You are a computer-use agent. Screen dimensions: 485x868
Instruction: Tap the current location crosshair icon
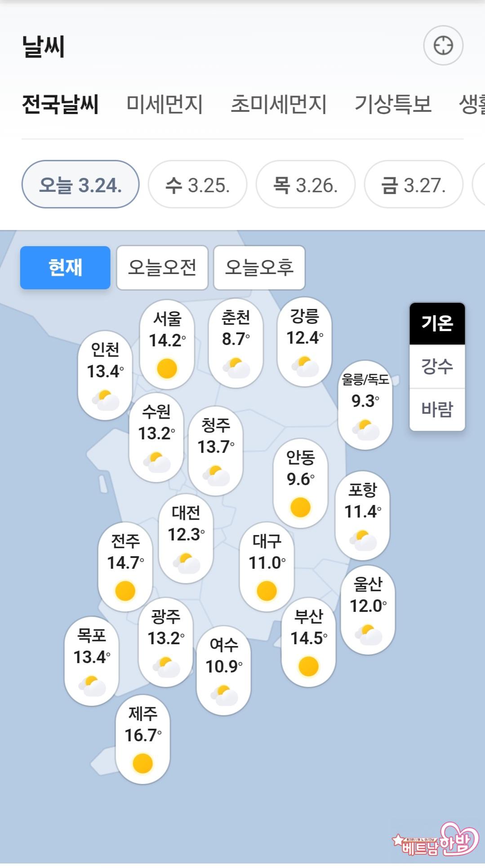[443, 45]
